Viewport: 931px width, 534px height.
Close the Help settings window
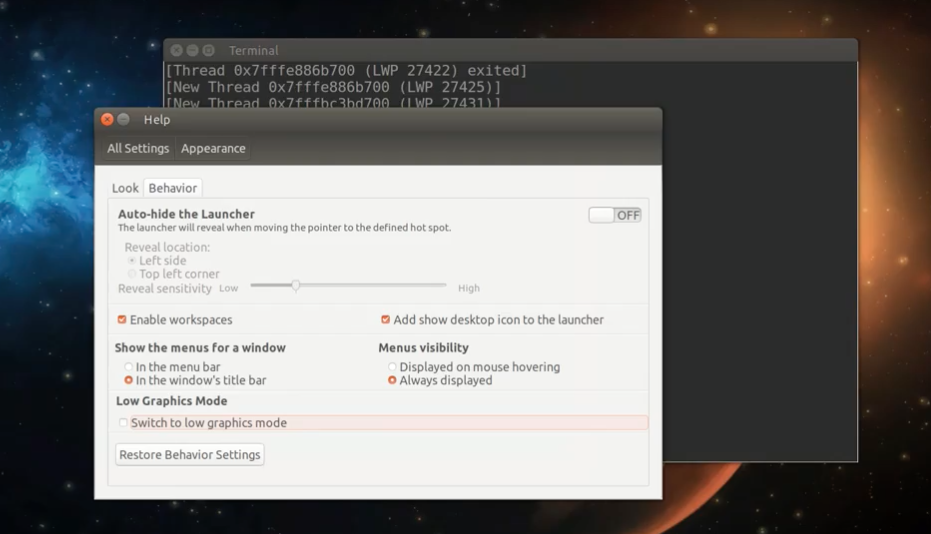pyautogui.click(x=108, y=120)
